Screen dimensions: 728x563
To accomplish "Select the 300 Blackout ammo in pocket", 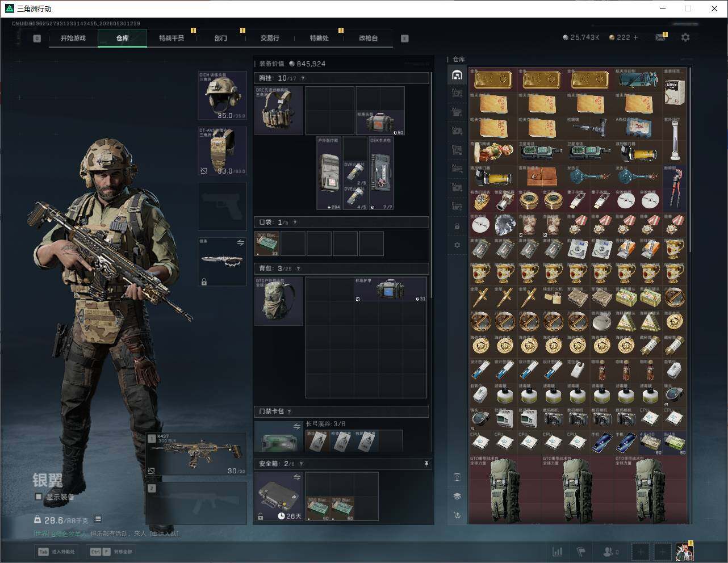I will click(267, 243).
